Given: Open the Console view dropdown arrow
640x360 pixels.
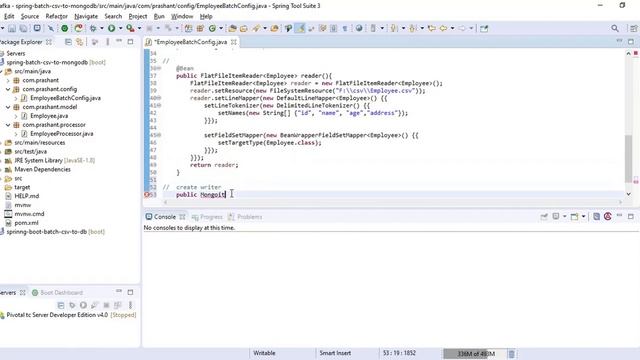Looking at the screenshot, I should coord(583,217).
